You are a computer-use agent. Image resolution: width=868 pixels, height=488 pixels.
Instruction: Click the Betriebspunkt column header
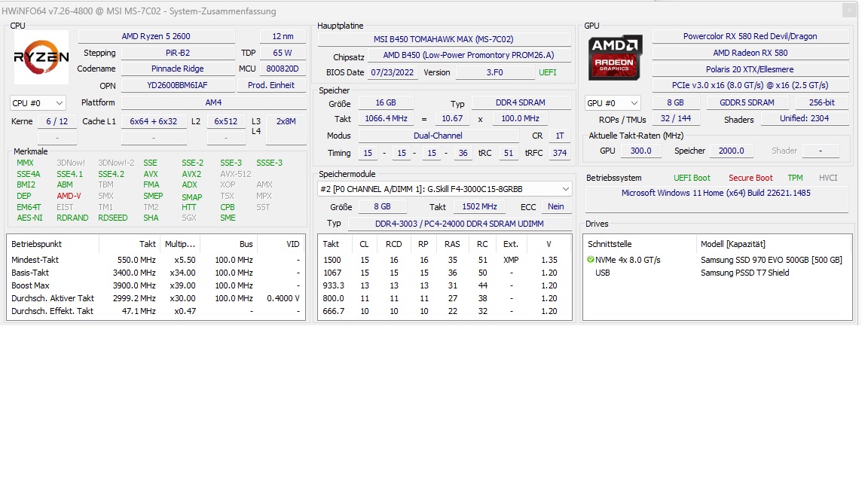53,244
